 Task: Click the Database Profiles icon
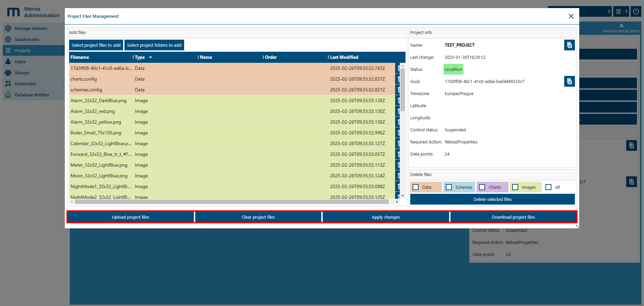8,95
